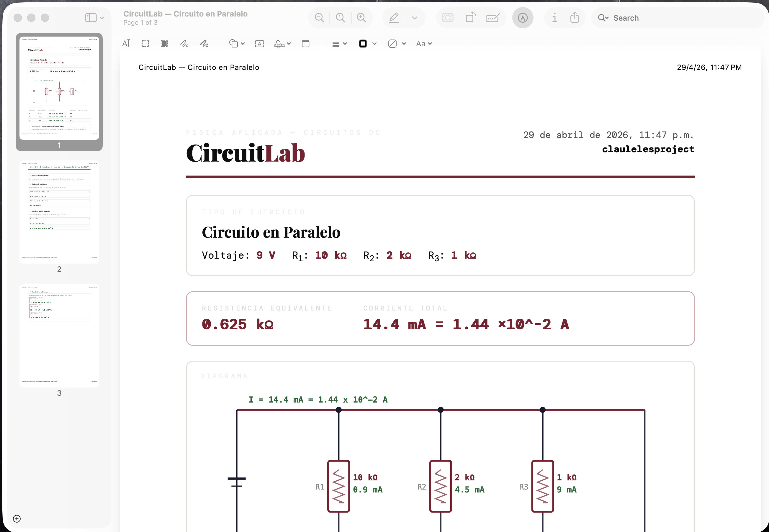
Task: Add a Note with the note icon
Action: coord(305,44)
